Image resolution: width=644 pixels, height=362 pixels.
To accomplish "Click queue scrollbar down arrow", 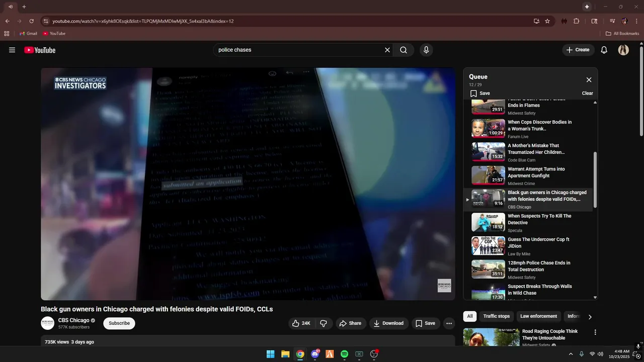I will (595, 297).
